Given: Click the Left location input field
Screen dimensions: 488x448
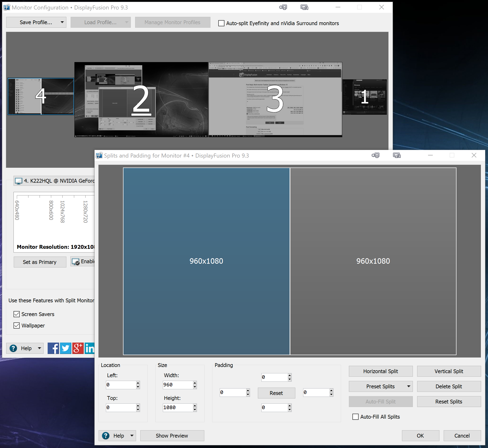Looking at the screenshot, I should pos(121,385).
